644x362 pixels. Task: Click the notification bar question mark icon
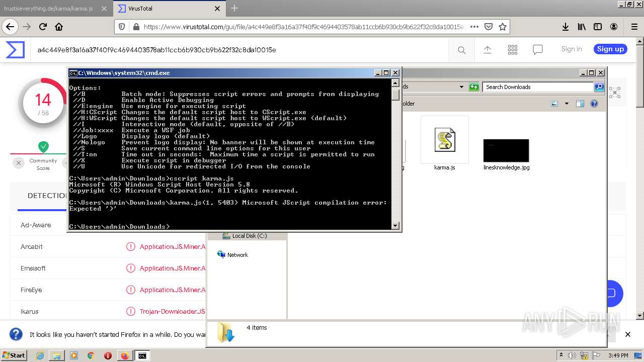coord(16,334)
